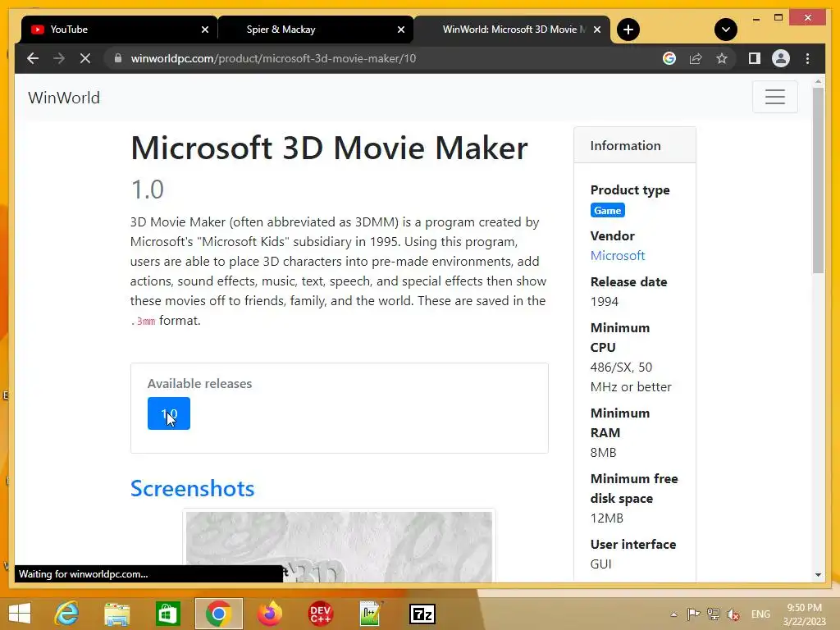Select the 1.0 release button

[x=169, y=413]
